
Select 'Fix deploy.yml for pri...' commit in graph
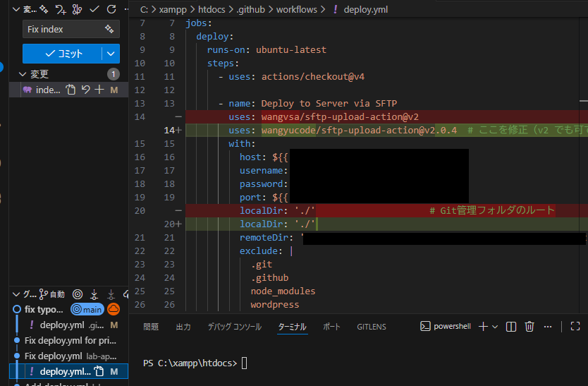coord(70,340)
